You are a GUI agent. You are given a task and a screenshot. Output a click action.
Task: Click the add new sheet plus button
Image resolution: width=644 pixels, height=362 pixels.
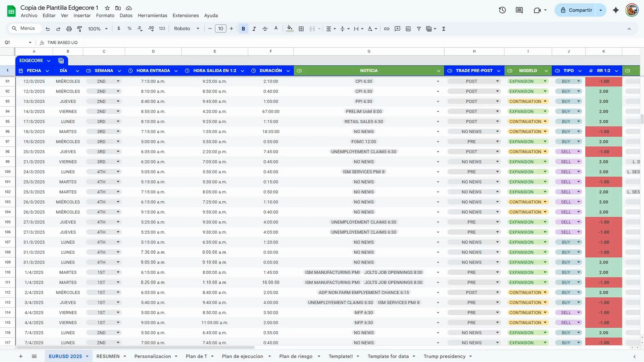click(21, 356)
